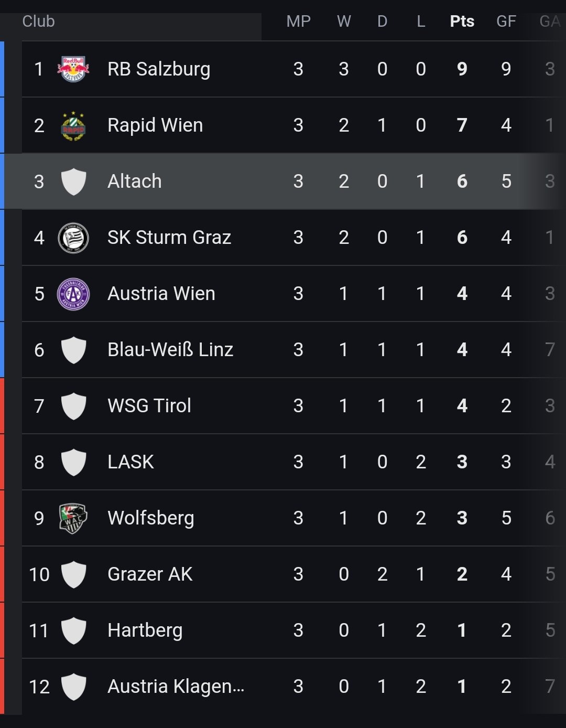Screen dimensions: 566x728
Task: Select the MP column header
Action: [298, 22]
